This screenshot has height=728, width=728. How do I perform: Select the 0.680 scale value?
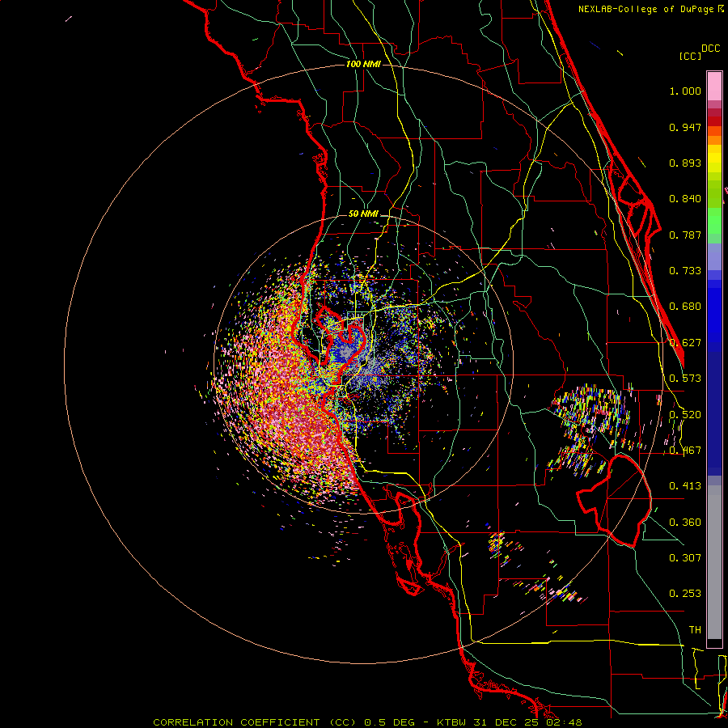coord(685,307)
